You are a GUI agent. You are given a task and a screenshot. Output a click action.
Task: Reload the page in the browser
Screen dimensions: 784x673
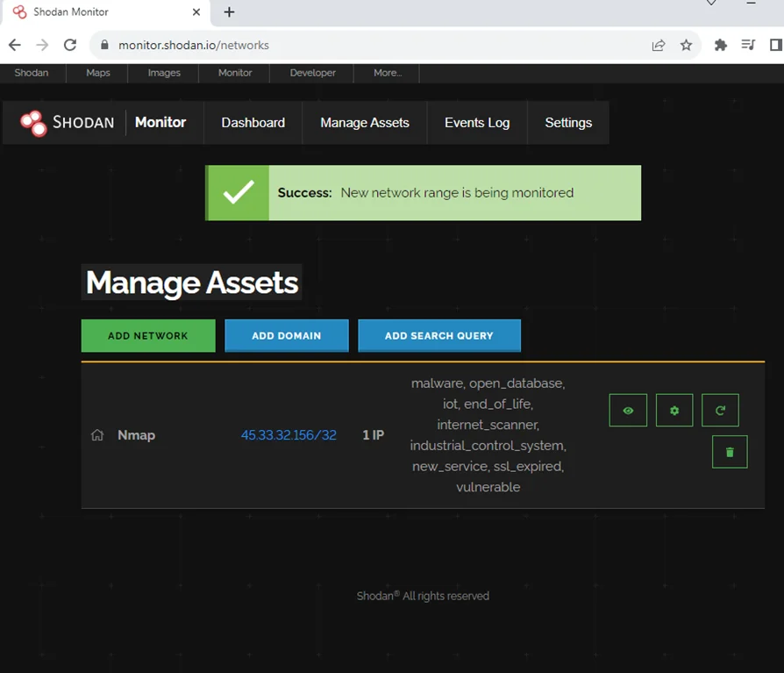[x=70, y=45]
